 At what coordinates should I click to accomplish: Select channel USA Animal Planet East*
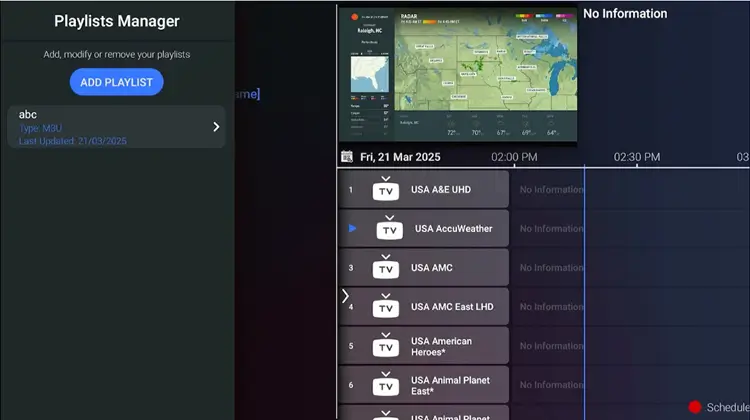point(424,385)
